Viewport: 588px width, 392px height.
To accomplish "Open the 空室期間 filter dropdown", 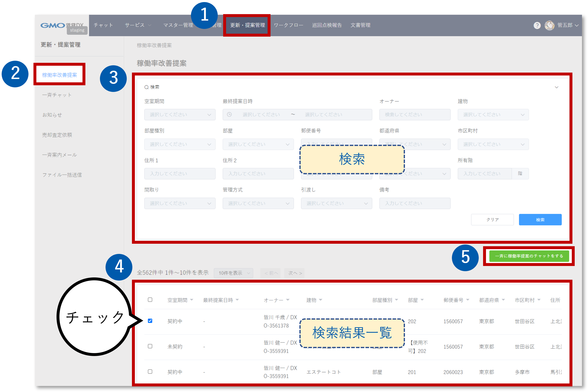I will 180,115.
